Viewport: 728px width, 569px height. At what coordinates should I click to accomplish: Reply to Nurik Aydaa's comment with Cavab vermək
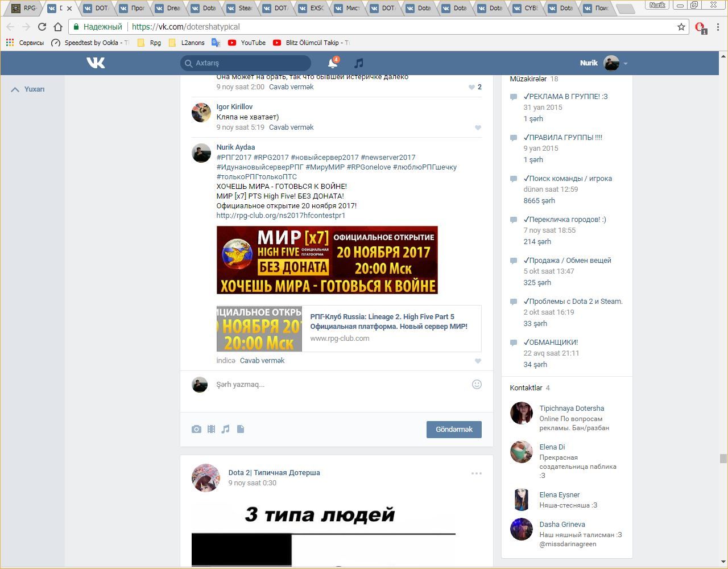pyautogui.click(x=262, y=361)
